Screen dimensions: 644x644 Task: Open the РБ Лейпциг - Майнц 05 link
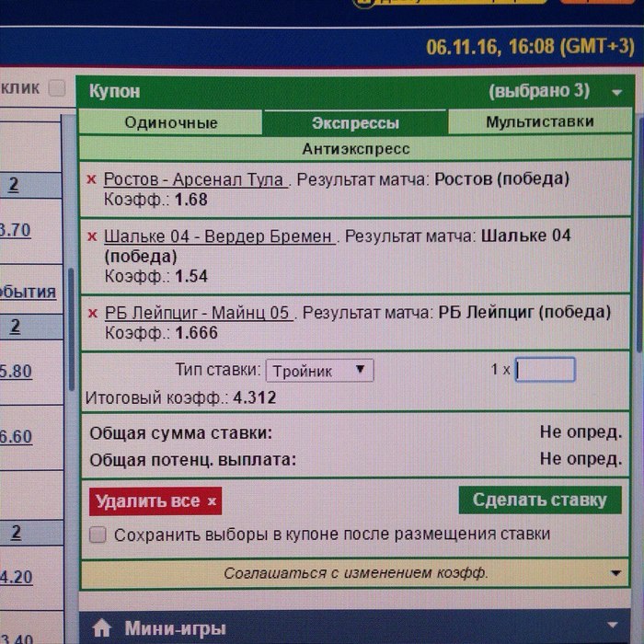tap(199, 313)
